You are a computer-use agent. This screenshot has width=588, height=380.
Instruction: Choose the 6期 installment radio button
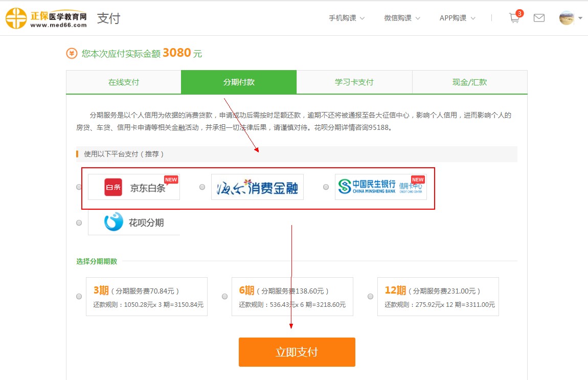[x=225, y=297]
